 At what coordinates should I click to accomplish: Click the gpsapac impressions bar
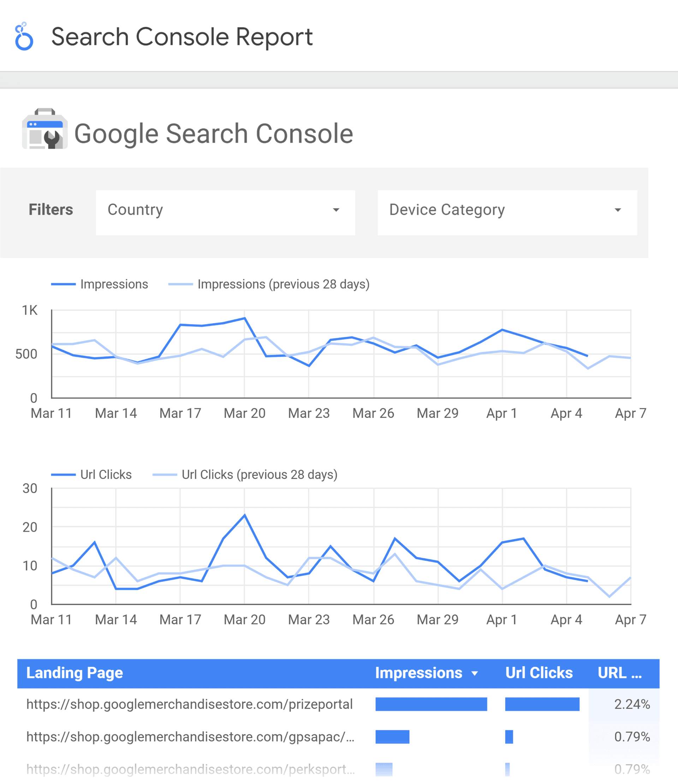coord(392,737)
